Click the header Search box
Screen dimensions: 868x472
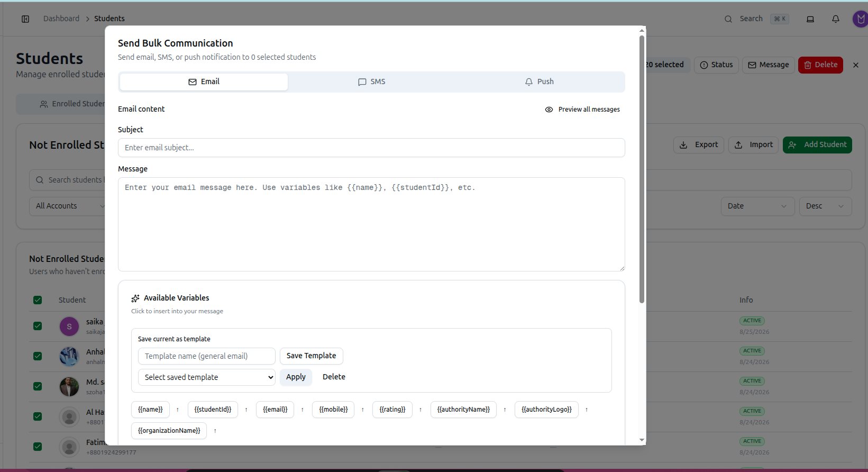757,19
